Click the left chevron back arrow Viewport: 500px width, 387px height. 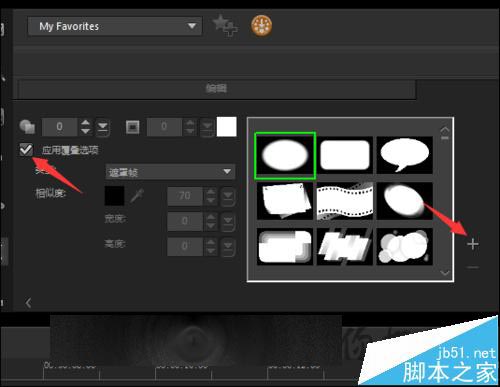click(x=28, y=303)
